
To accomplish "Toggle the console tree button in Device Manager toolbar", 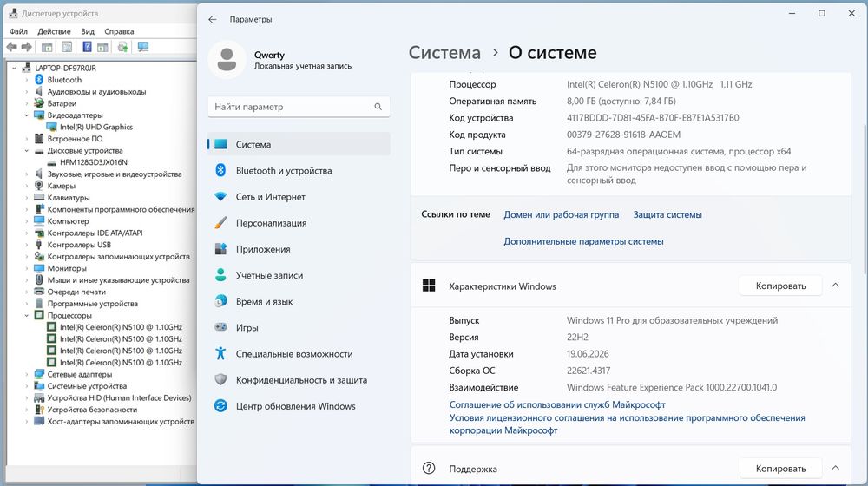I will coord(47,47).
